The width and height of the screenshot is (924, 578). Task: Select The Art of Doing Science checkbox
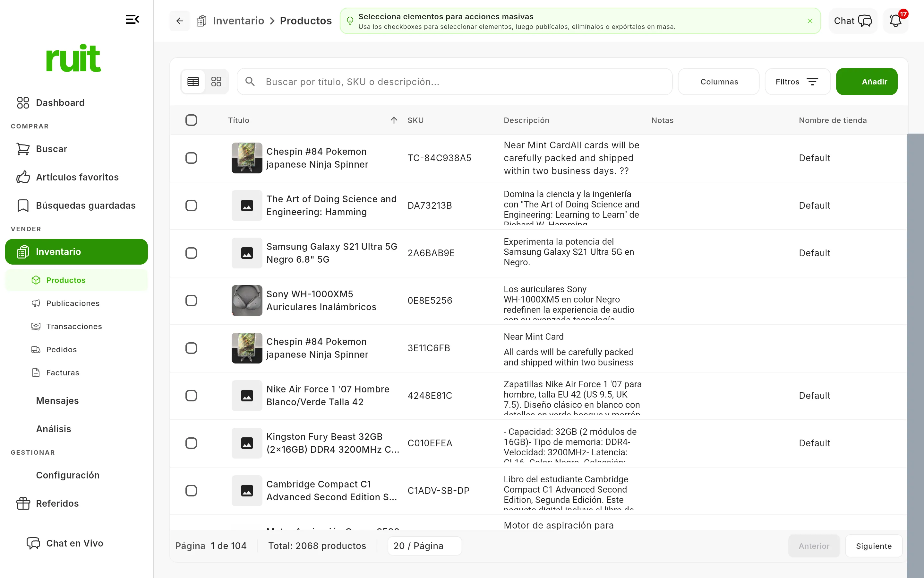(191, 205)
